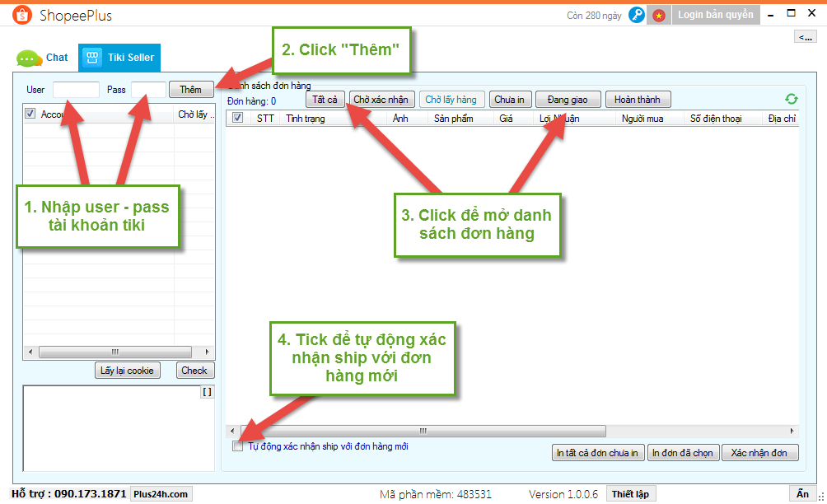The image size is (827, 504).
Task: Click order table scrollbar right arrow
Action: click(792, 432)
